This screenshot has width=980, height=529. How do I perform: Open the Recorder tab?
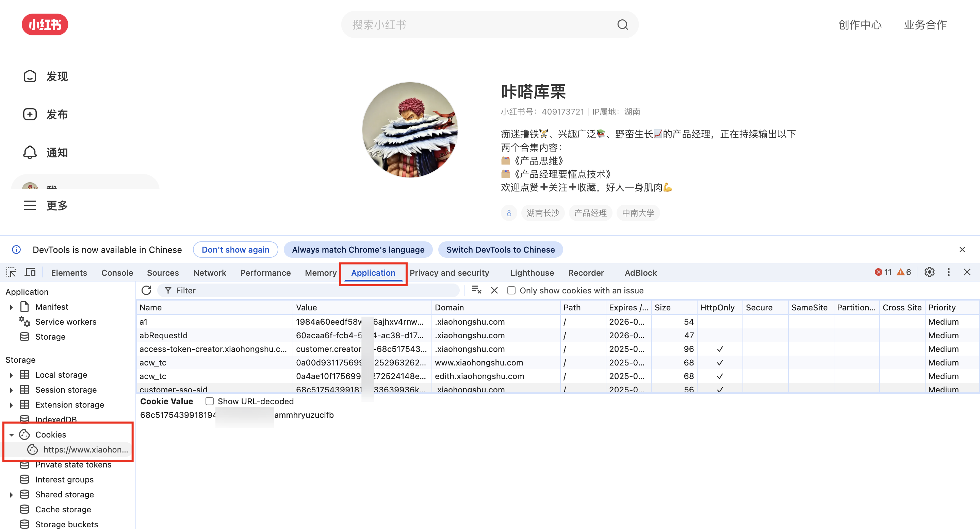click(x=586, y=272)
